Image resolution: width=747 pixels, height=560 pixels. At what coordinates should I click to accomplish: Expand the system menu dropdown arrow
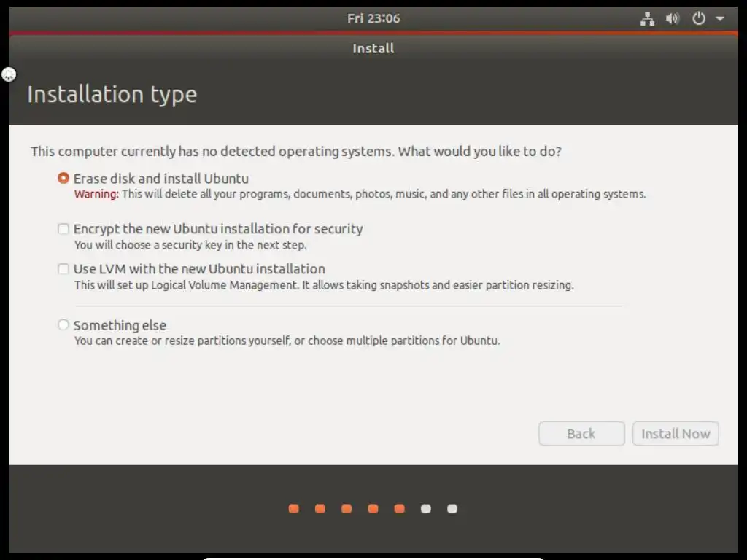click(720, 18)
